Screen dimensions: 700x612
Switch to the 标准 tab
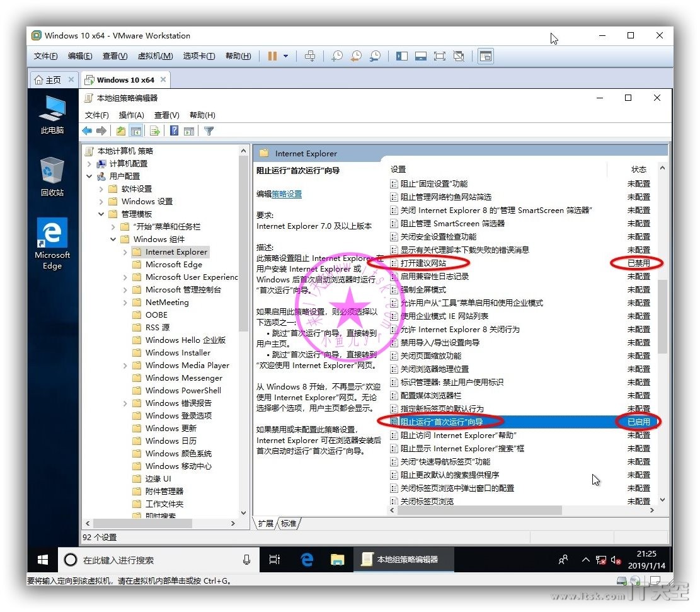(289, 523)
